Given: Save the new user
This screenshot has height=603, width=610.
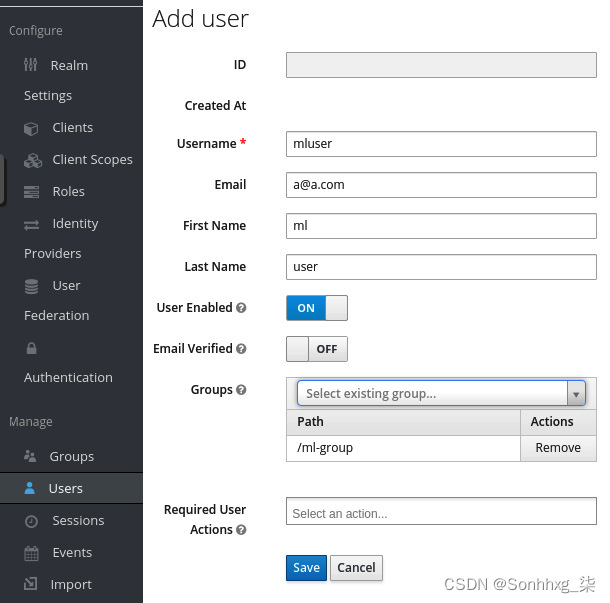Looking at the screenshot, I should click(x=306, y=568).
